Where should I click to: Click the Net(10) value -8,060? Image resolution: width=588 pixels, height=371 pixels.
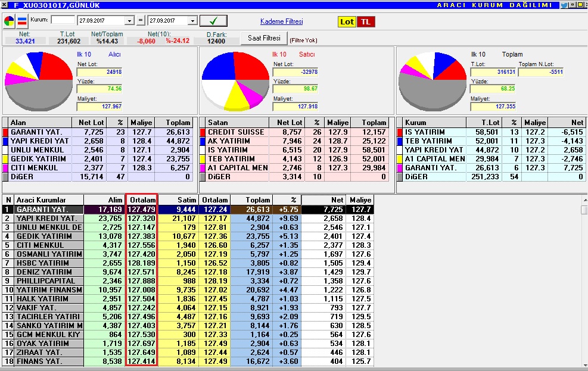pyautogui.click(x=146, y=41)
